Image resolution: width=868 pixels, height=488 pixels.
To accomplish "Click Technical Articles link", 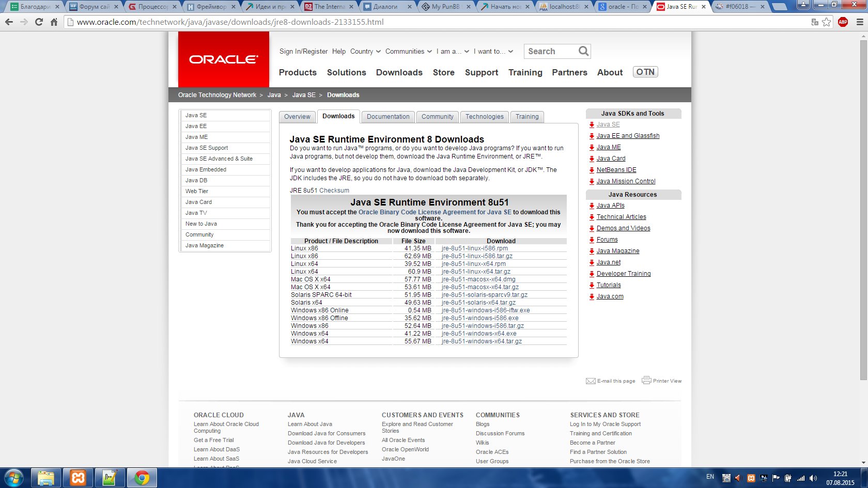I will click(x=621, y=217).
